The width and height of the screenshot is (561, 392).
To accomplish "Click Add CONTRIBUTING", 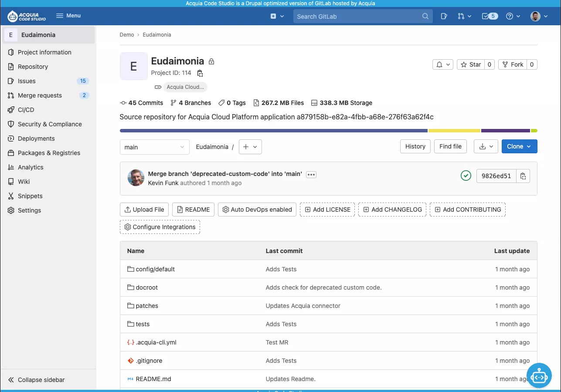I will point(468,210).
